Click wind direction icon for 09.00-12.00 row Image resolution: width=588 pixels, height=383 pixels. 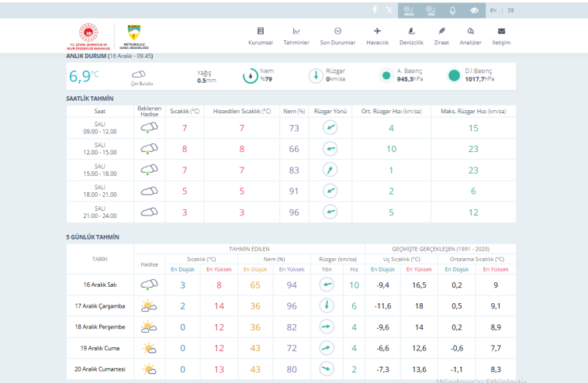[331, 128]
